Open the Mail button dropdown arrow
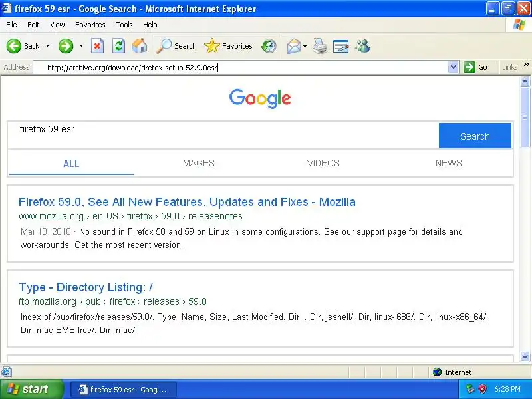The height and width of the screenshot is (399, 532). (x=305, y=46)
